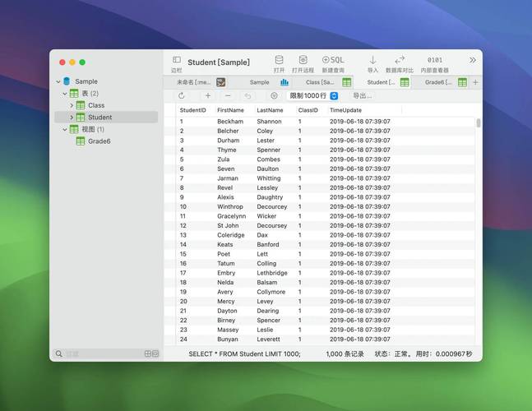Expand the Class table node

click(72, 105)
